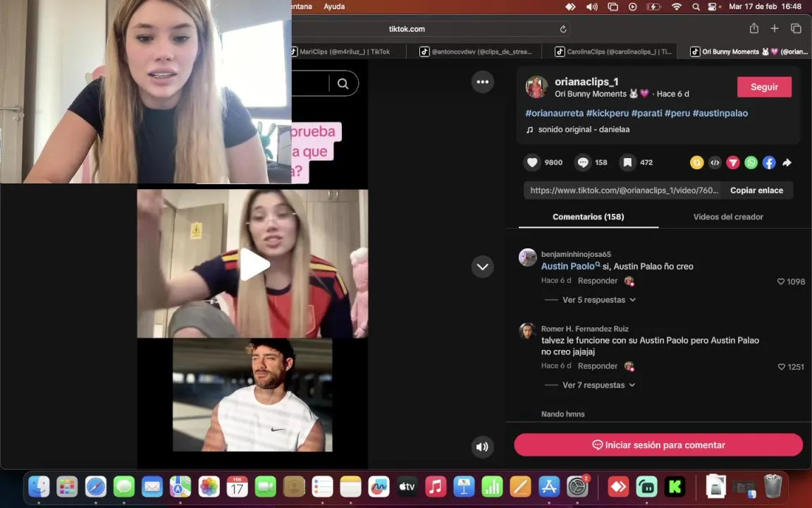The image size is (812, 508).
Task: Click Nando hmns commenter name
Action: pos(563,413)
